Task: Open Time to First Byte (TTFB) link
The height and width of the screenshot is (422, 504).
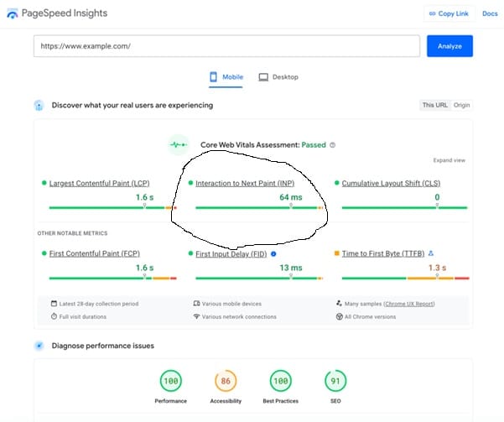Action: (x=383, y=253)
